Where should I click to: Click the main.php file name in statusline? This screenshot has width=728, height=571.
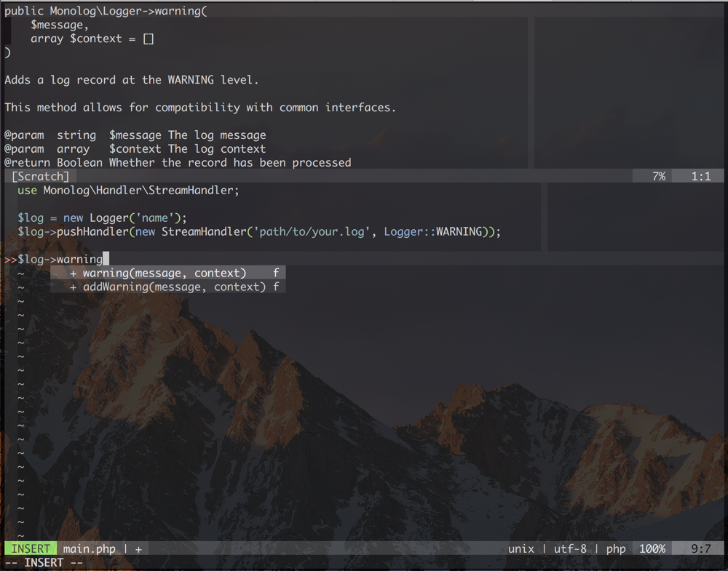(89, 549)
